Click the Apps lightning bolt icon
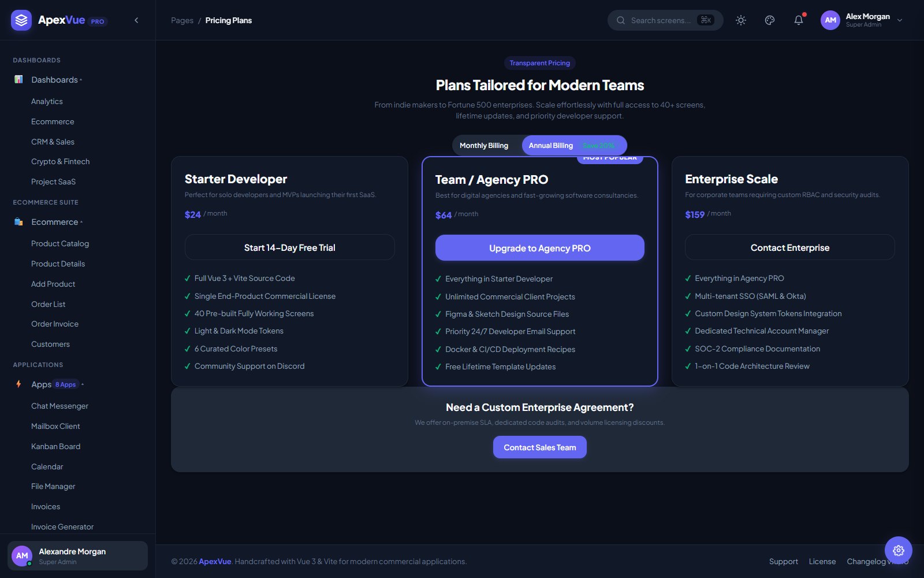 click(x=18, y=384)
